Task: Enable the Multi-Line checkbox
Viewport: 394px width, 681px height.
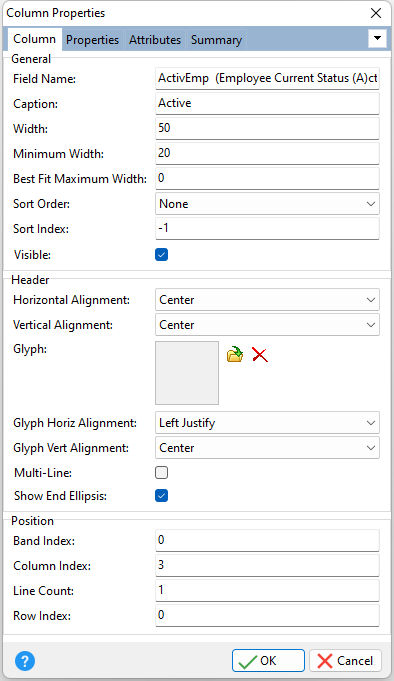Action: 162,473
